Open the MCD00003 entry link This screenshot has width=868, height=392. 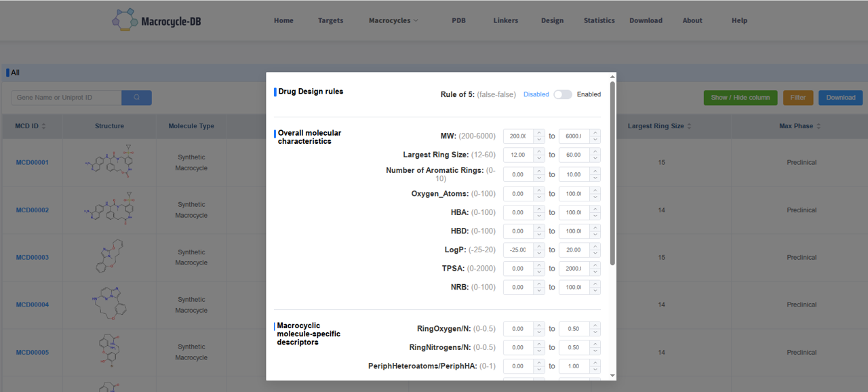33,258
